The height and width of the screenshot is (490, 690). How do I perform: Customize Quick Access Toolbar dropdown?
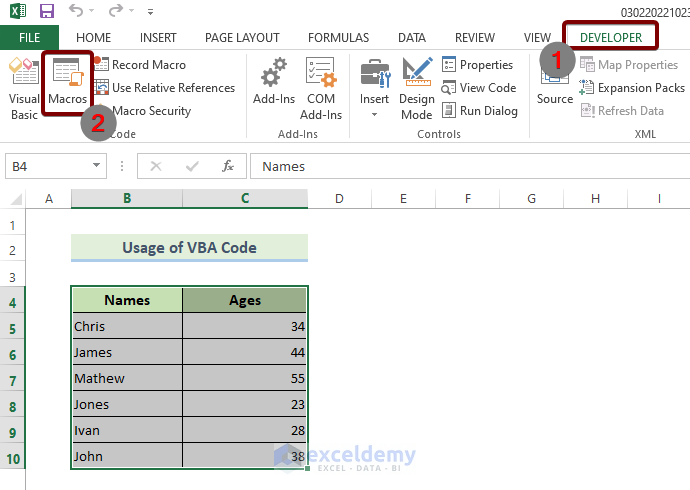(x=151, y=12)
